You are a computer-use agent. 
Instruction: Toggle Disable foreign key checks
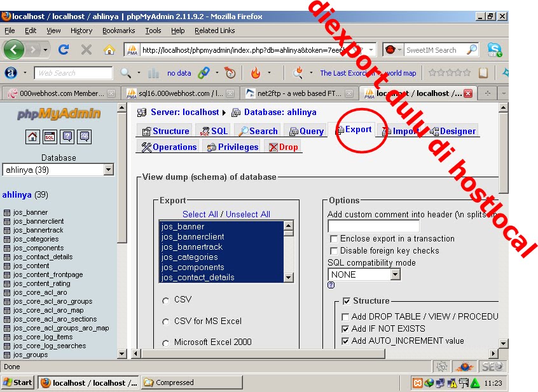pos(333,251)
